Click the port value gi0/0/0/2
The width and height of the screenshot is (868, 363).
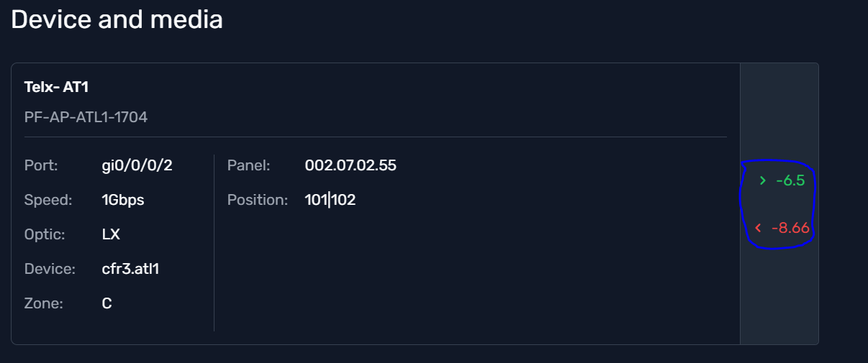(137, 165)
